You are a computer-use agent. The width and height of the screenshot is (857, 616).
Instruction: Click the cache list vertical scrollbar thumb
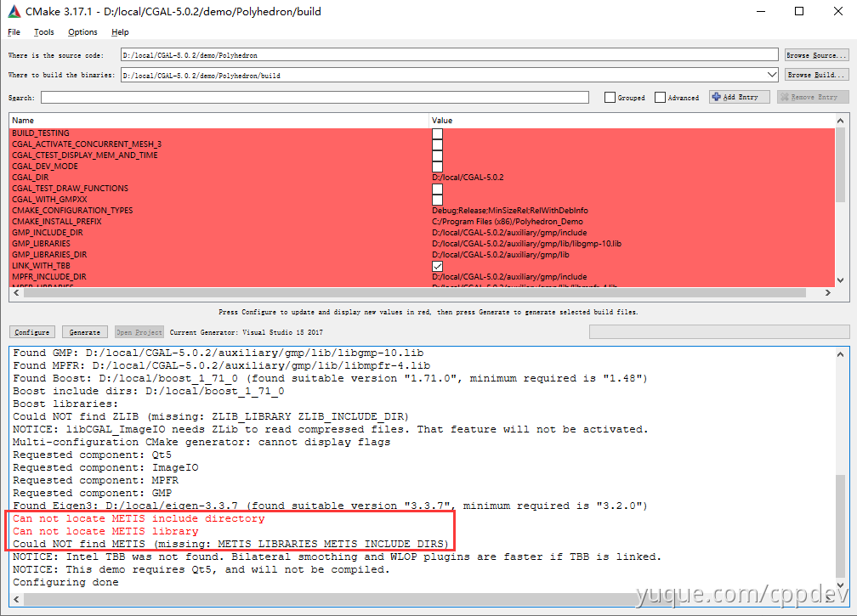[840, 165]
